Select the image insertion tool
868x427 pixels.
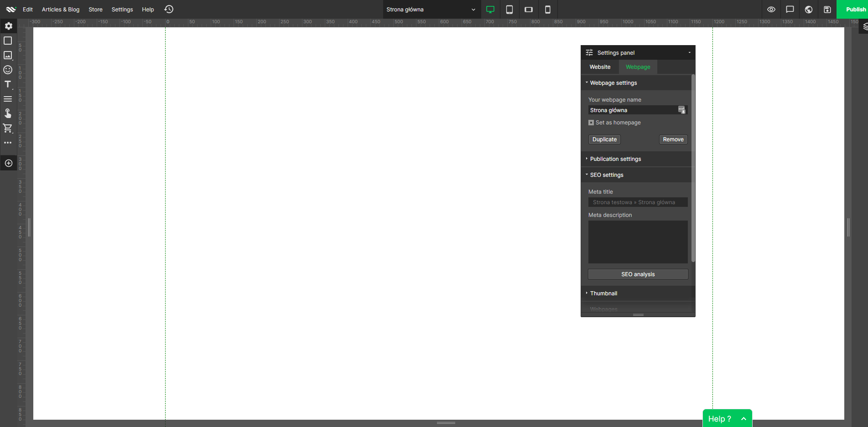pos(8,55)
